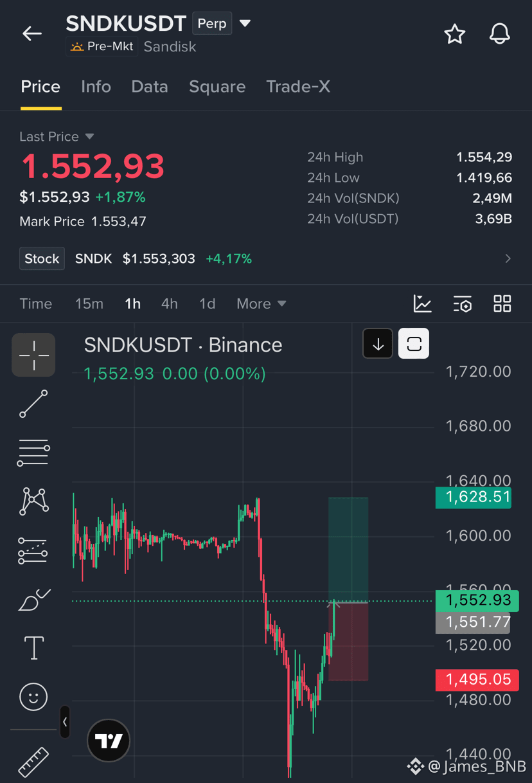Expand the SNDKUSDT pair selector arrow
The height and width of the screenshot is (783, 532).
coord(245,24)
